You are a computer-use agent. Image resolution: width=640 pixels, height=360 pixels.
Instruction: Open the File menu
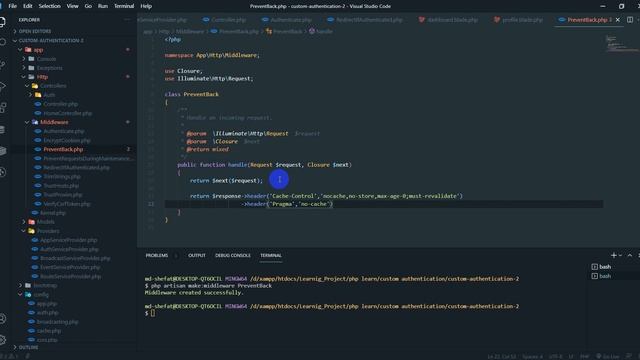point(13,6)
